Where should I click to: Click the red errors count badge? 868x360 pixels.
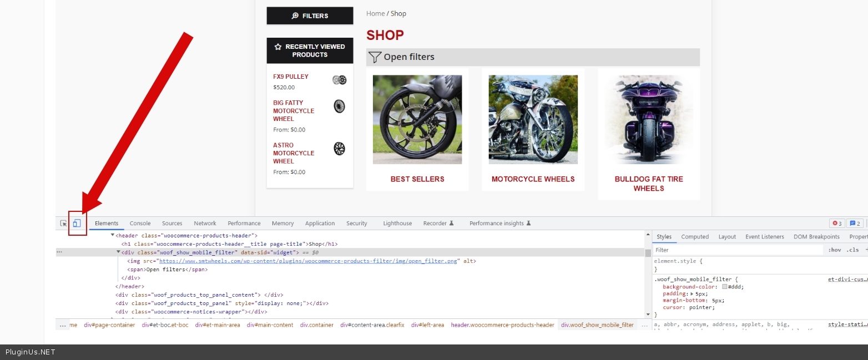(x=836, y=224)
